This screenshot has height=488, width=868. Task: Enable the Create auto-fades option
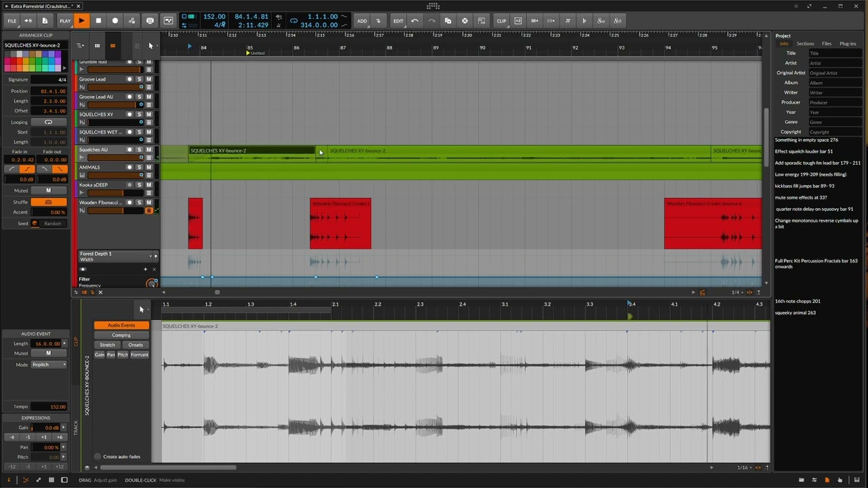point(97,457)
